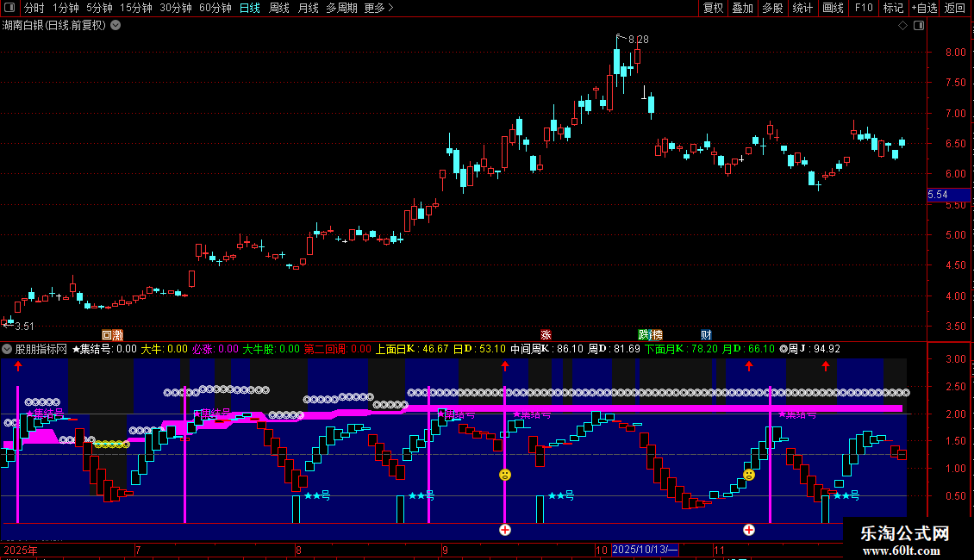The width and height of the screenshot is (974, 560).
Task: Click the 第二回调: 0.00 indicator label
Action: pyautogui.click(x=338, y=349)
